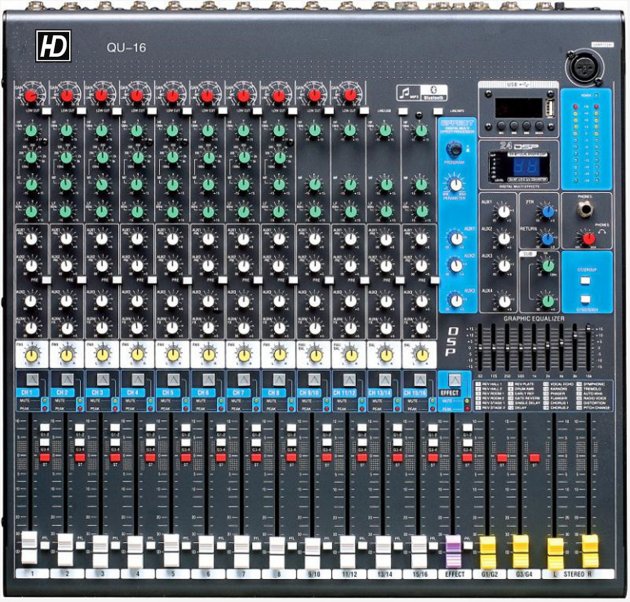Click the GRAPHIC EQUALIZER heading text
This screenshot has height=602, width=630.
[x=534, y=319]
